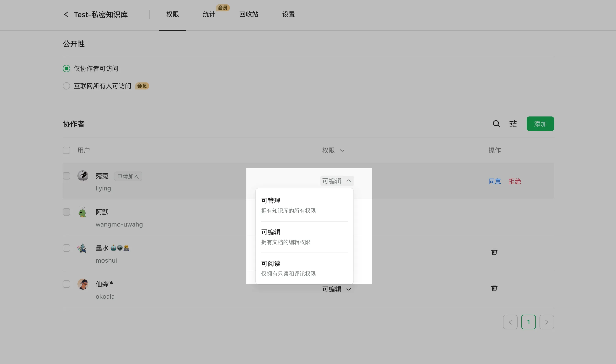Select 仅协作者可访问 radio option
616x364 pixels.
(66, 69)
